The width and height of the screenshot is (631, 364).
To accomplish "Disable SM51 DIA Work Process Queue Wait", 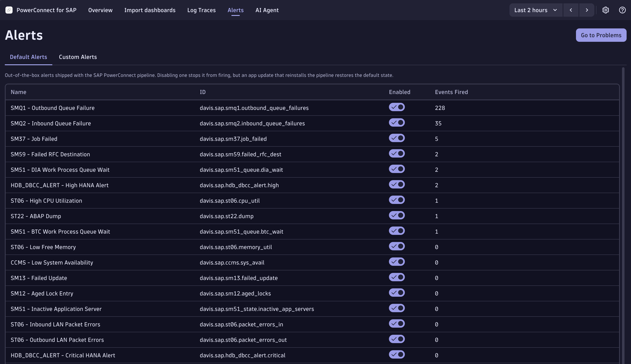I will [x=397, y=169].
